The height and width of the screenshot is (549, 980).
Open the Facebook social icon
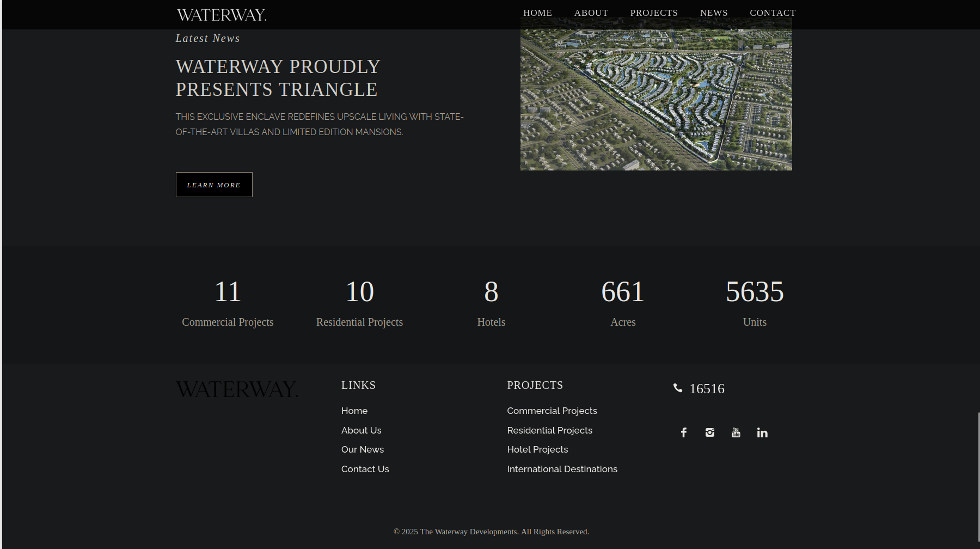point(684,432)
